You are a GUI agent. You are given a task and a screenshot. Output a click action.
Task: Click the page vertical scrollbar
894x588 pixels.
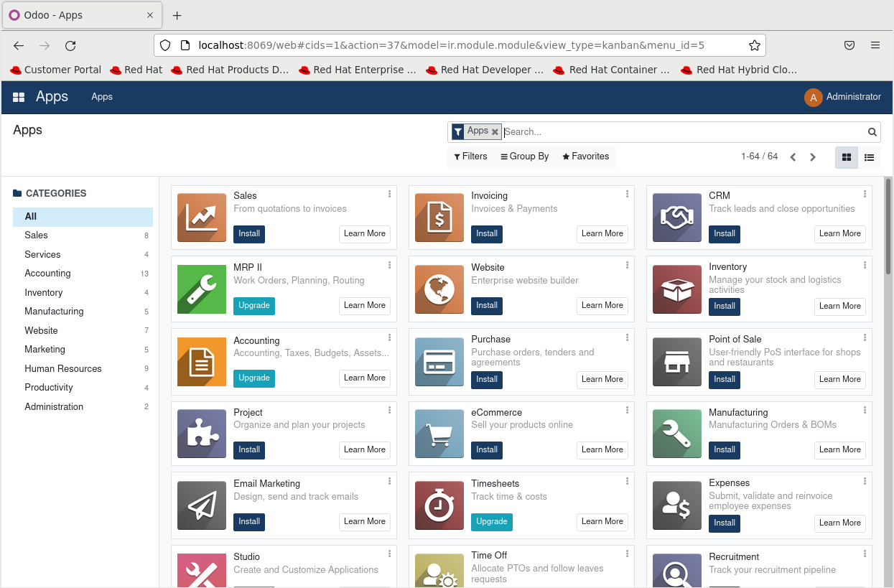[888, 226]
